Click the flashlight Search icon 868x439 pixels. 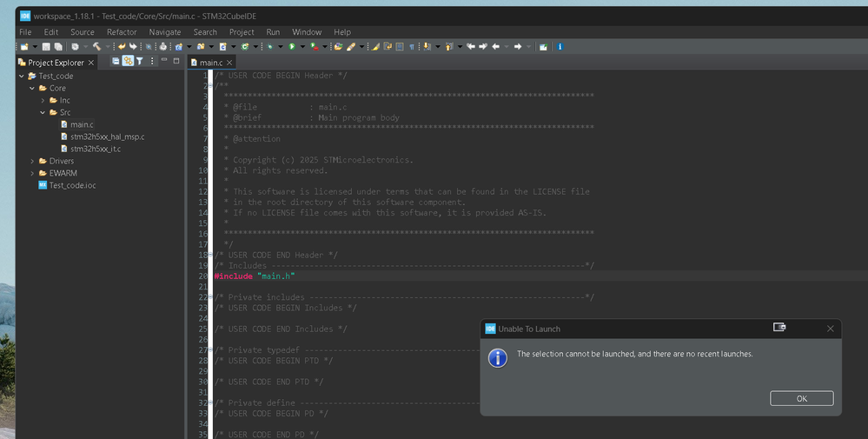pos(351,47)
